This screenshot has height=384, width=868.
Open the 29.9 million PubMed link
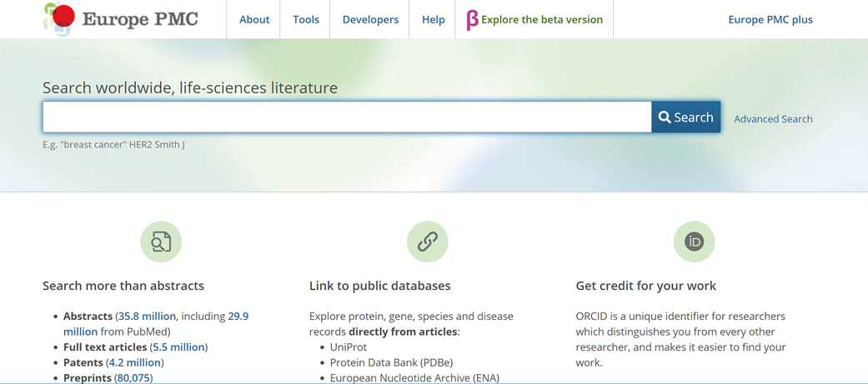coord(156,324)
